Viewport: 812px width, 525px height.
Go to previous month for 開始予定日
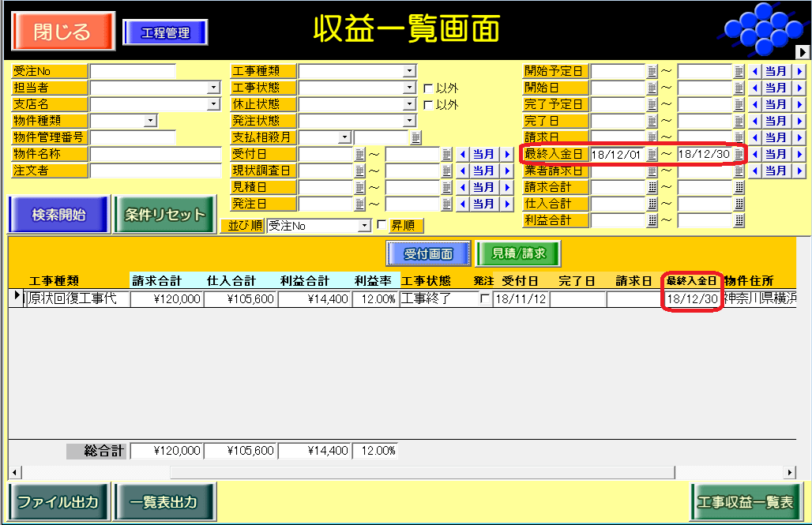click(x=754, y=71)
